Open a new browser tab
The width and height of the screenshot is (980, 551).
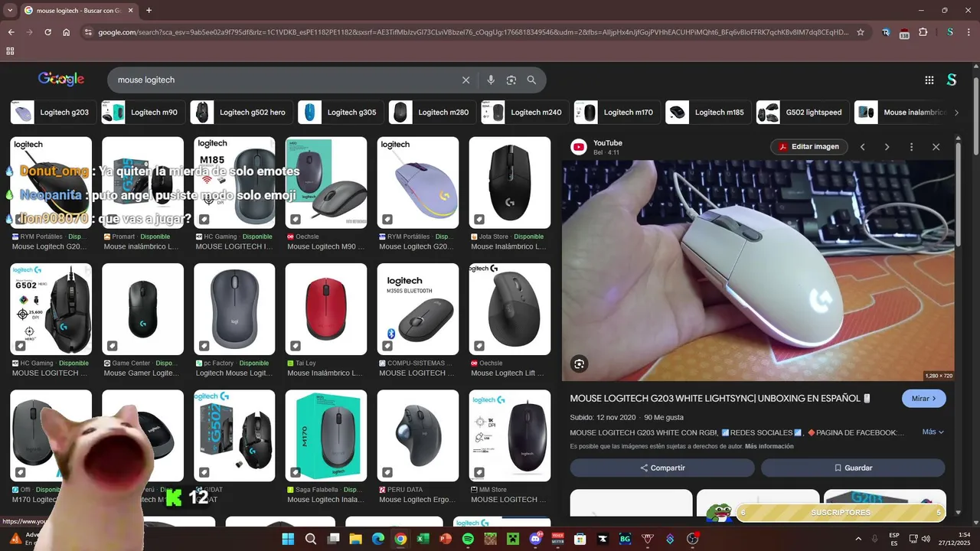coord(149,11)
